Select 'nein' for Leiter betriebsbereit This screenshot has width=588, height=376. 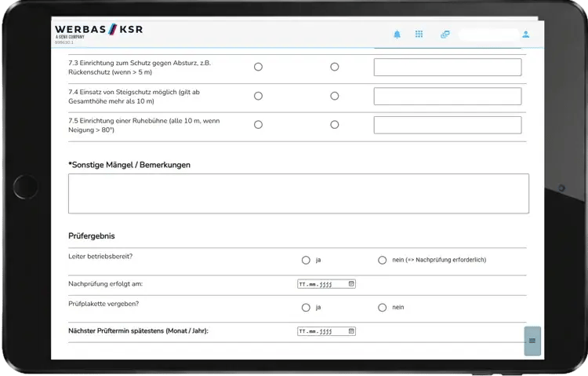tap(383, 260)
